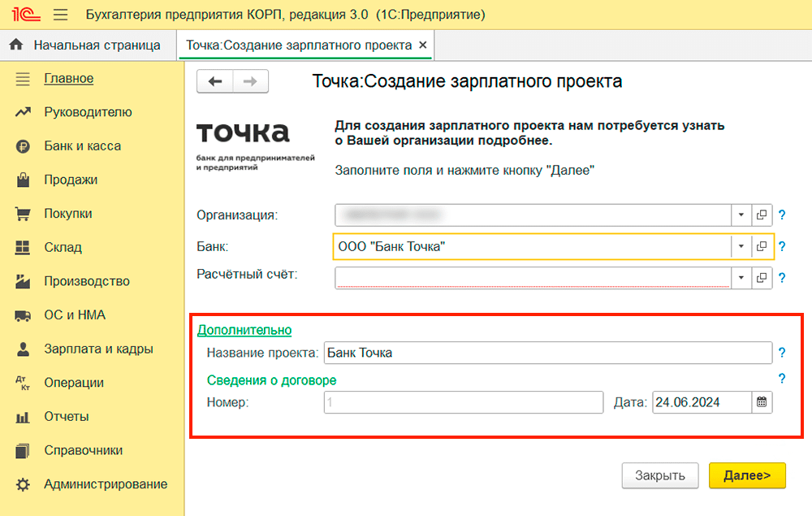Image resolution: width=812 pixels, height=516 pixels.
Task: Close the Точка:Создание зарплатного проекта tab
Action: 422,46
